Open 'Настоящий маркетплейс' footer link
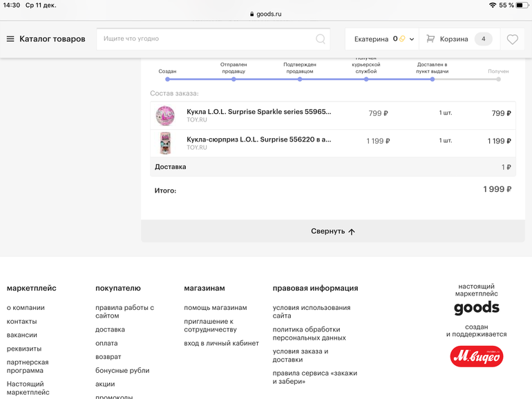The height and width of the screenshot is (399, 532). tap(28, 388)
